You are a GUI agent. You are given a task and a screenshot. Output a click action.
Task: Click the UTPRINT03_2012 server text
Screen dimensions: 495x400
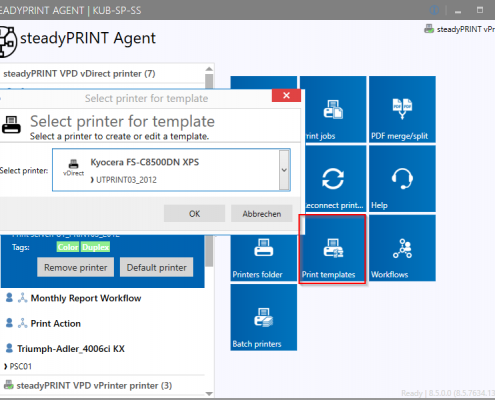126,180
